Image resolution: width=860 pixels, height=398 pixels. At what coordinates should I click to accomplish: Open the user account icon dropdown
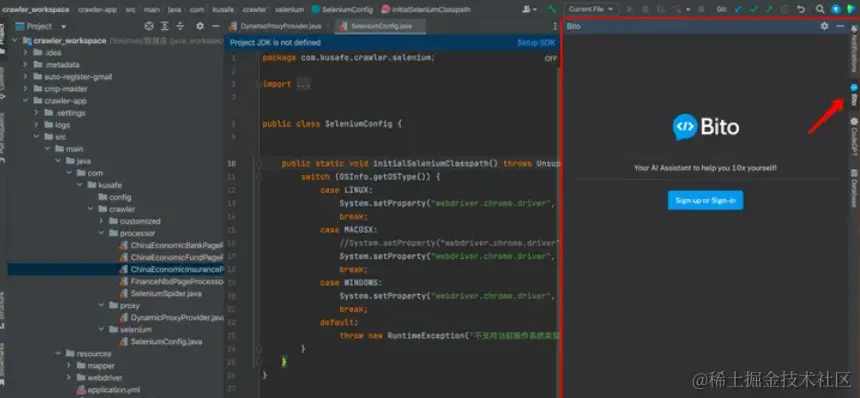point(529,9)
